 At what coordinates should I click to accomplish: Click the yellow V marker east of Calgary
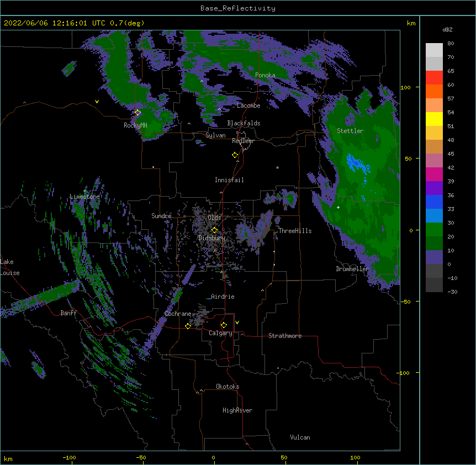tap(237, 323)
